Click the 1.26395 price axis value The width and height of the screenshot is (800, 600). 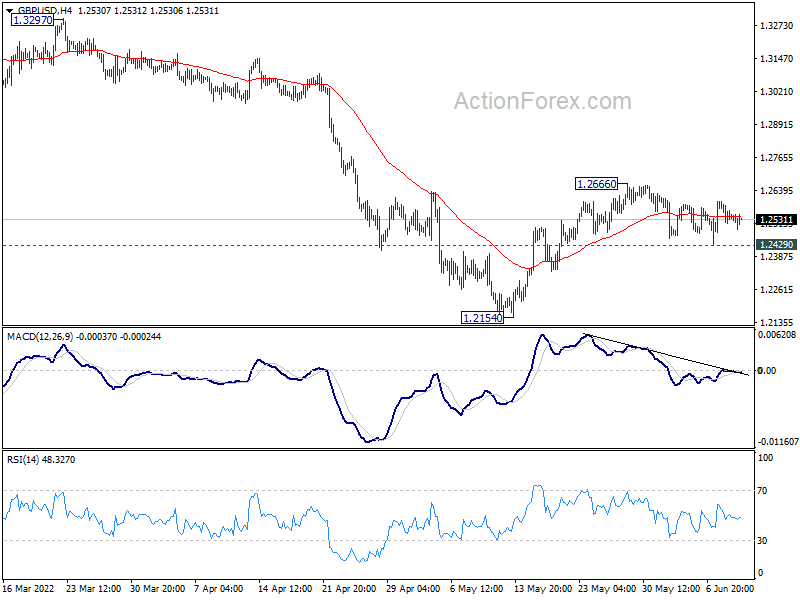tap(777, 191)
